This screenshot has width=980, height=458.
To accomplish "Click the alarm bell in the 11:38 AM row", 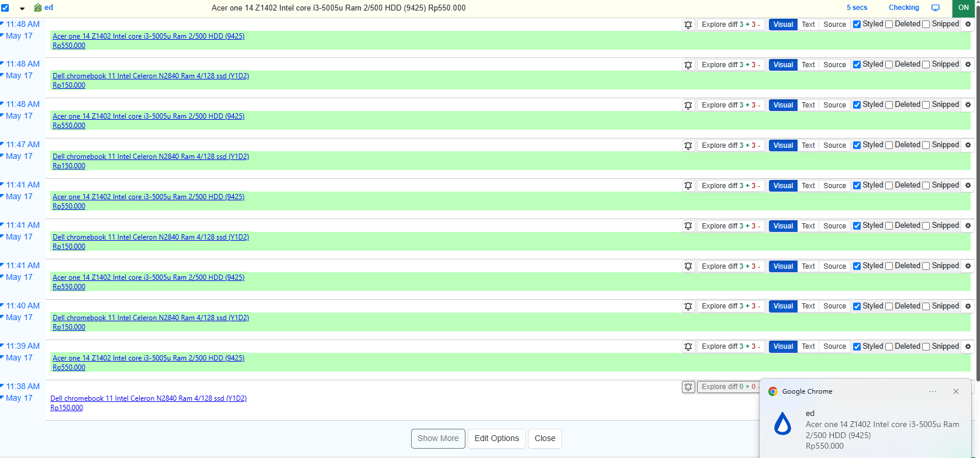I will pyautogui.click(x=688, y=387).
